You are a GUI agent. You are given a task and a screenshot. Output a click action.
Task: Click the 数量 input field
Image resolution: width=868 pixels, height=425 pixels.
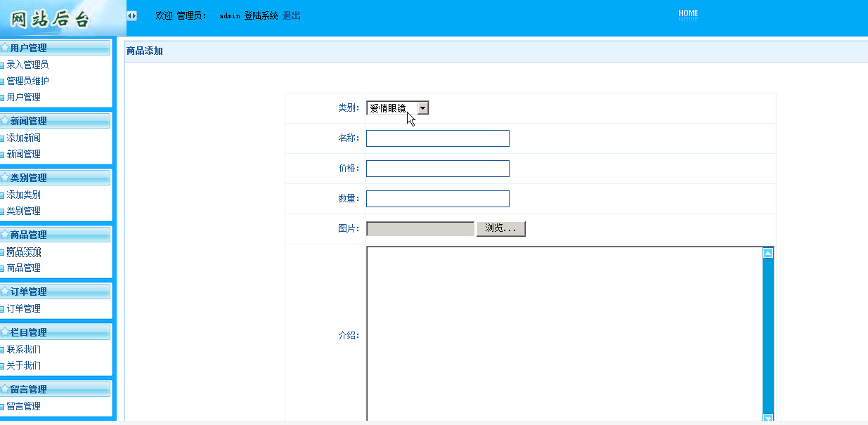438,199
